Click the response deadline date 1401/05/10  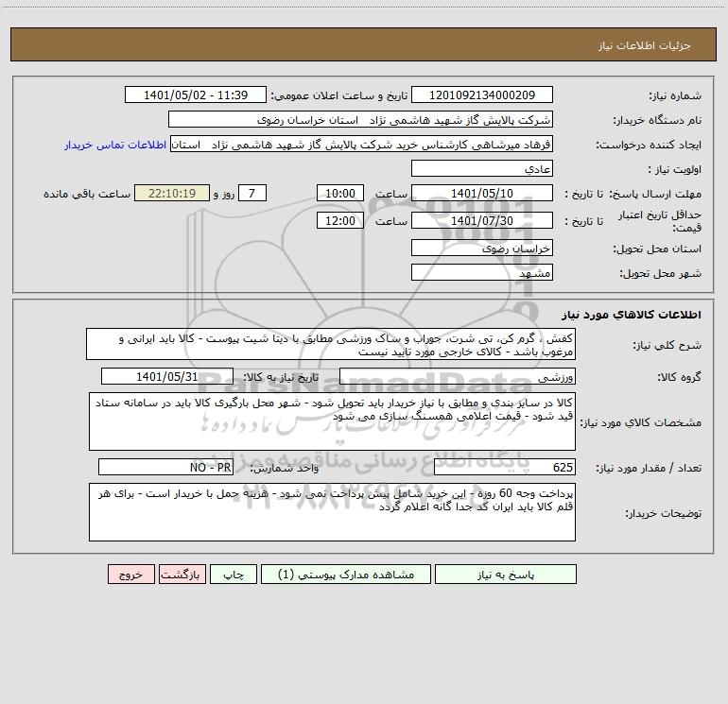pos(482,193)
